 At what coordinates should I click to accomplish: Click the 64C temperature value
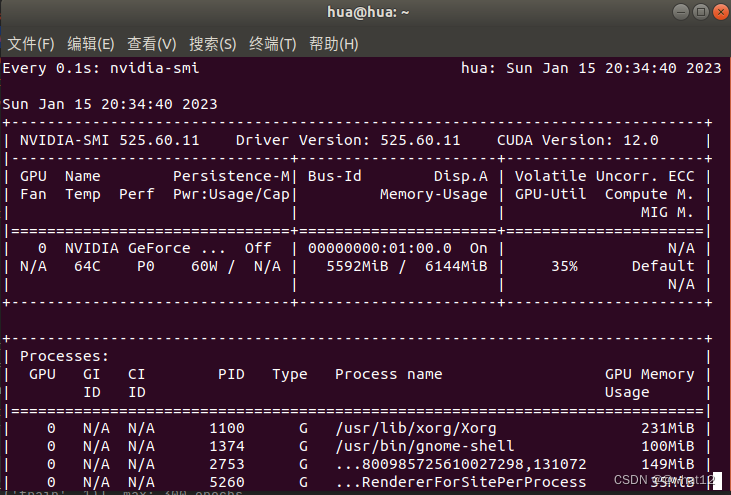point(87,266)
